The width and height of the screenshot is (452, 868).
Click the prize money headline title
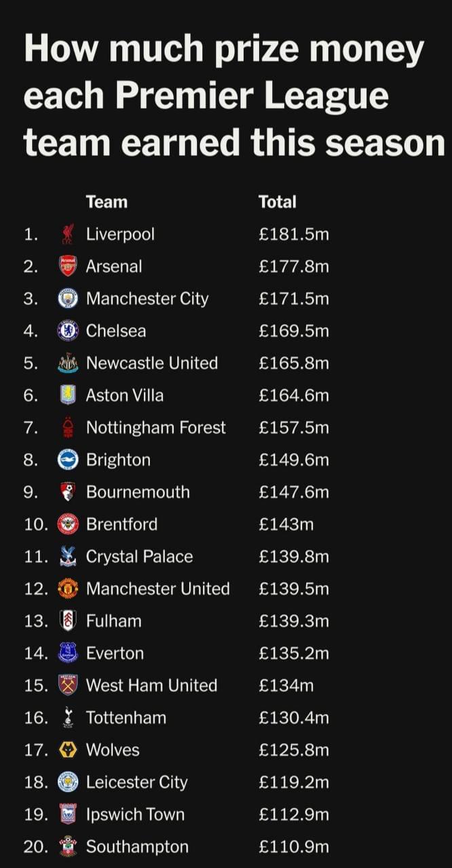tap(233, 96)
